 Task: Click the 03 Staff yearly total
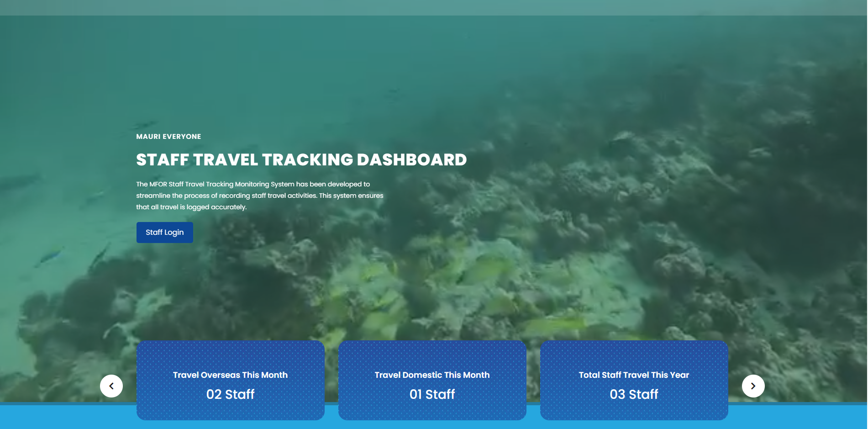634,394
